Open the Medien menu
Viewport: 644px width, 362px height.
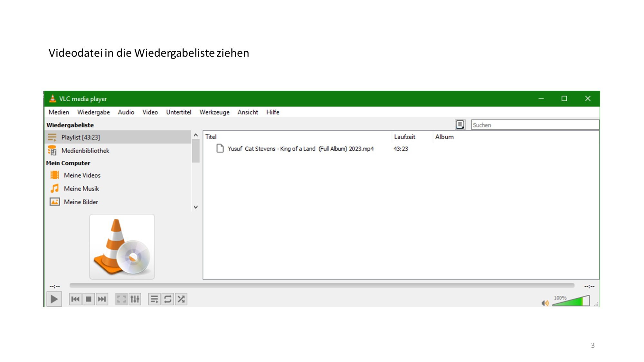(59, 112)
